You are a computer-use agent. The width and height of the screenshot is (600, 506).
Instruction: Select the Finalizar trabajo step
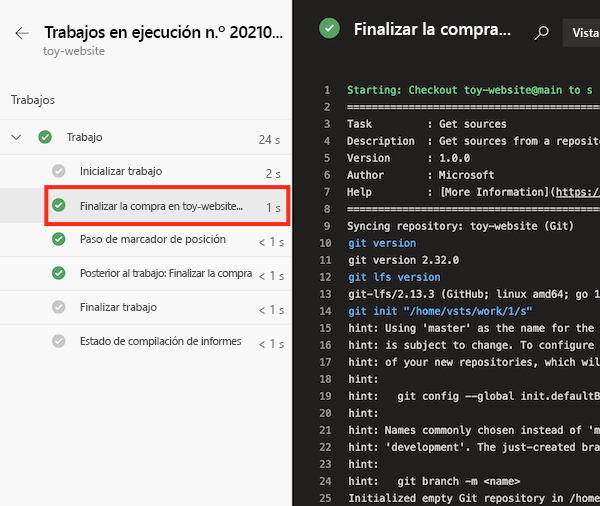(118, 308)
